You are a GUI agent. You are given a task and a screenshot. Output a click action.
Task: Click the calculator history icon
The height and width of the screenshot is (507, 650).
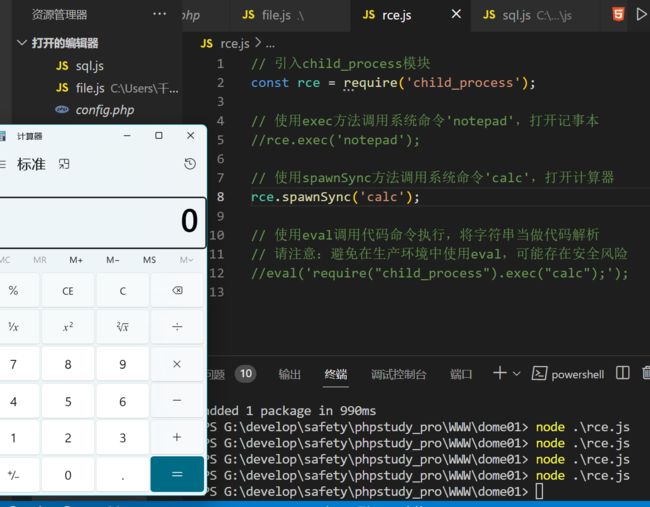point(190,164)
